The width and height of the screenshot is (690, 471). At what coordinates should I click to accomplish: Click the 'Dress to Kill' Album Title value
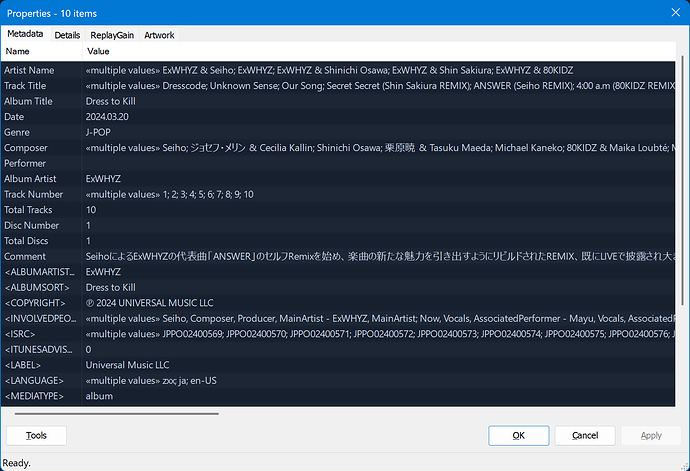click(x=110, y=101)
